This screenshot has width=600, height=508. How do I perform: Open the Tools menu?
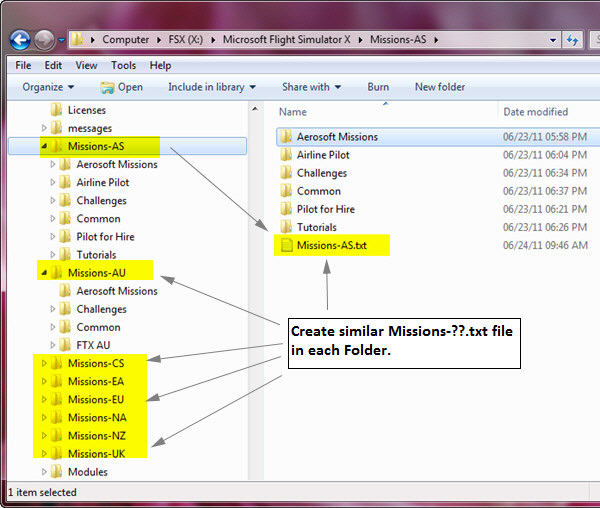[x=124, y=65]
